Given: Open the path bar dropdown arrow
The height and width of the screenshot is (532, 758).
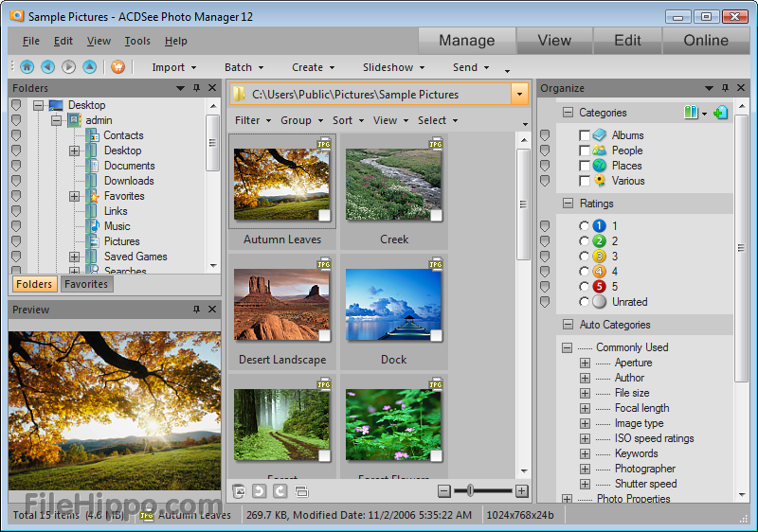Looking at the screenshot, I should pyautogui.click(x=519, y=94).
